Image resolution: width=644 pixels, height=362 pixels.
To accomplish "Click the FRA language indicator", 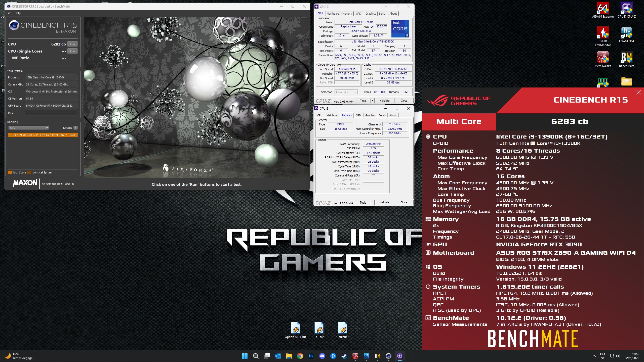I will (603, 356).
